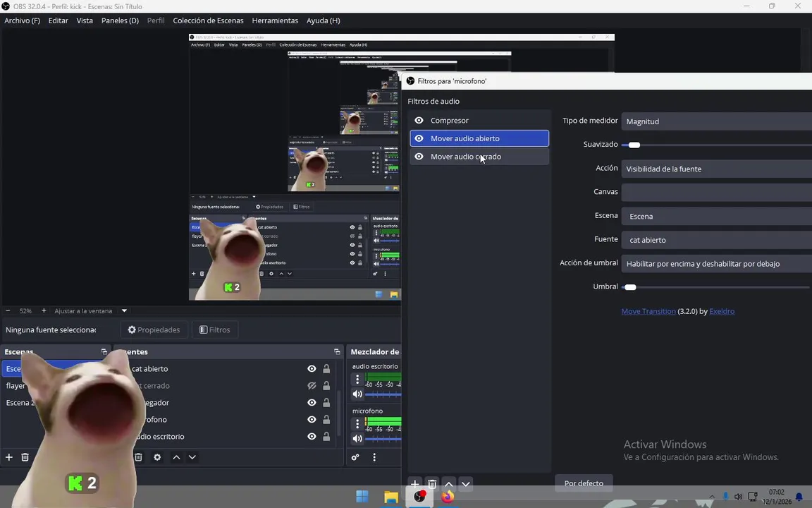Screen dimensions: 812x508
Task: Select Compresor in the audio filter list
Action: 479,120
